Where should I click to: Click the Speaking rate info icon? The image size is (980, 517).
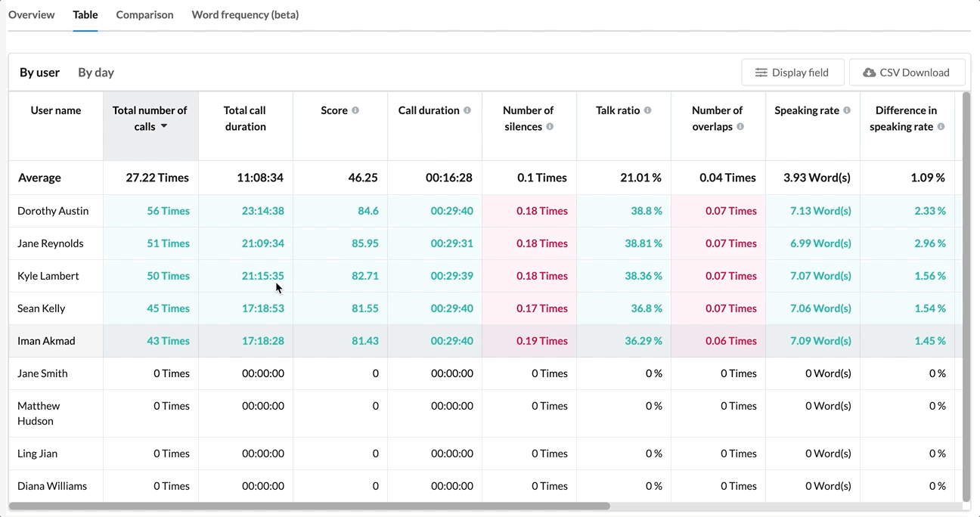click(848, 110)
